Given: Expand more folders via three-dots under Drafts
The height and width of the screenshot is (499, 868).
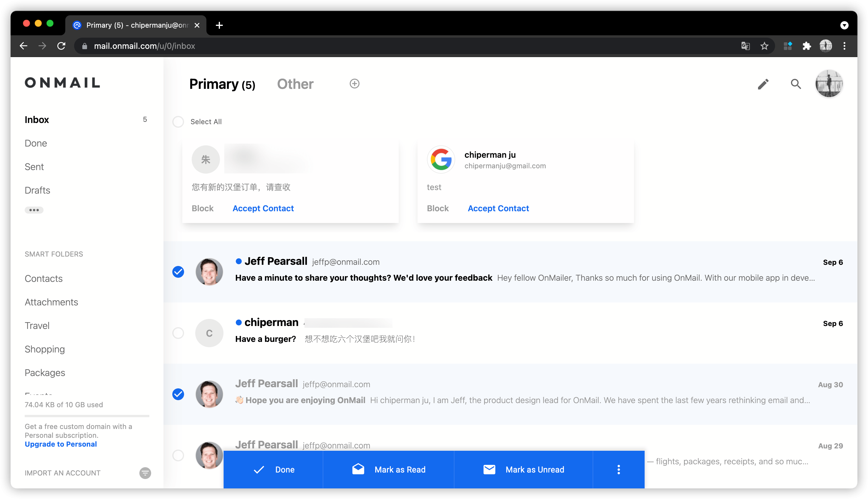Looking at the screenshot, I should pyautogui.click(x=34, y=210).
